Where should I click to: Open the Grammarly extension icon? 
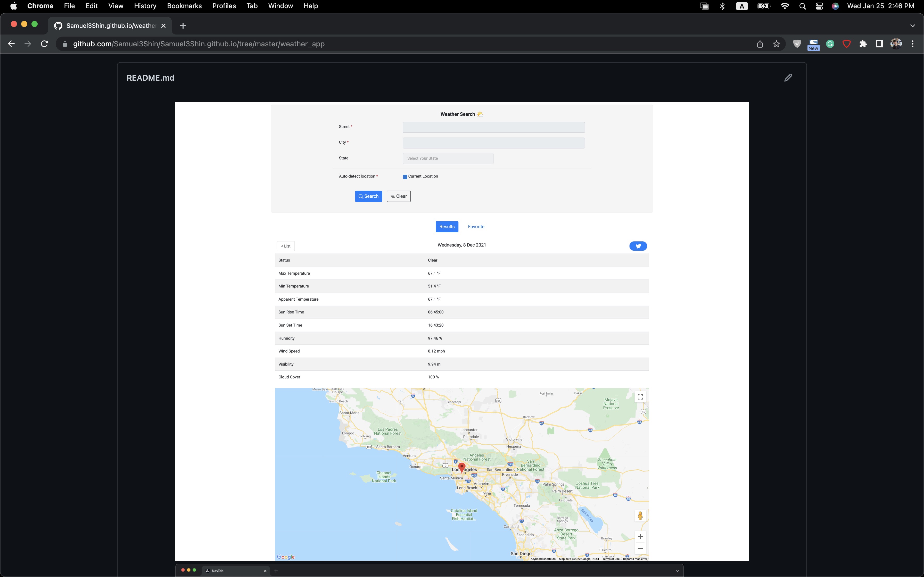[830, 44]
